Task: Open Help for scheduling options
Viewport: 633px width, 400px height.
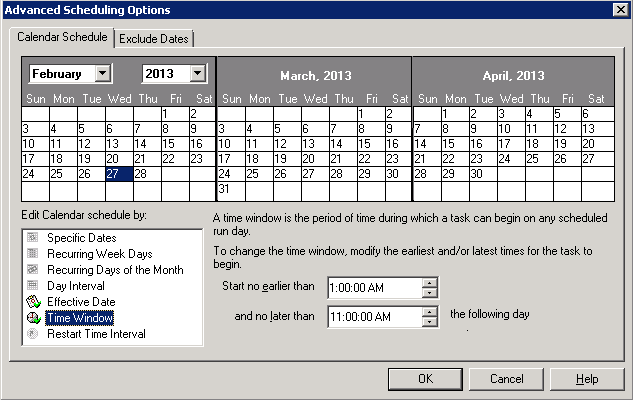Action: click(x=587, y=379)
